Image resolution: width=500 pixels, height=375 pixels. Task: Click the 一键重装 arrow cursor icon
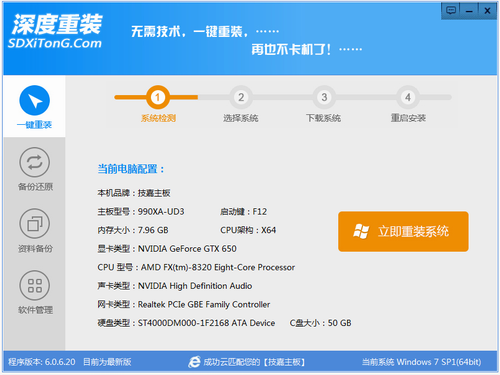point(35,100)
